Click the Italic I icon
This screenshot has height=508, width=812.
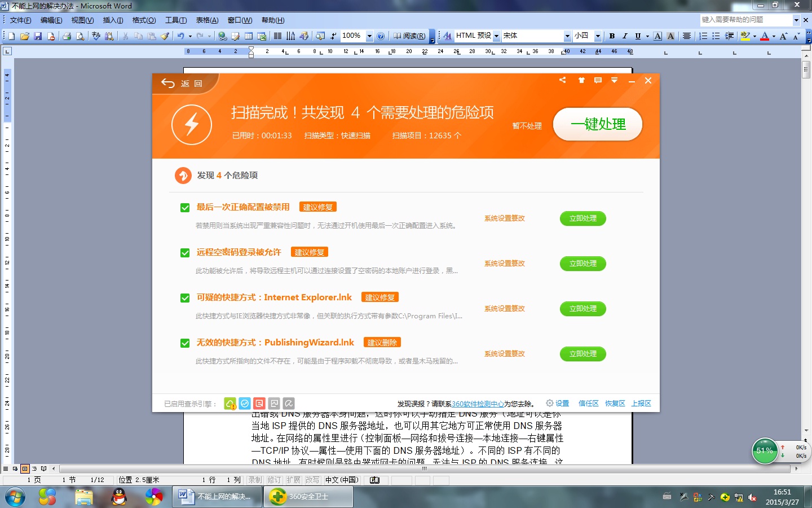(x=625, y=36)
